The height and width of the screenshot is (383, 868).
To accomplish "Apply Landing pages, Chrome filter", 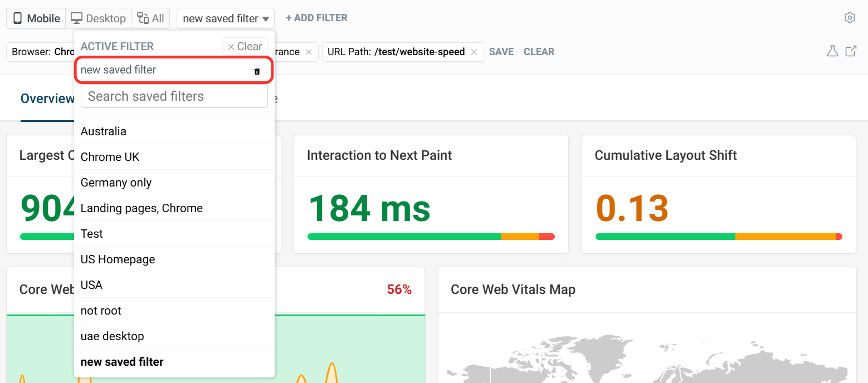I will tap(142, 208).
